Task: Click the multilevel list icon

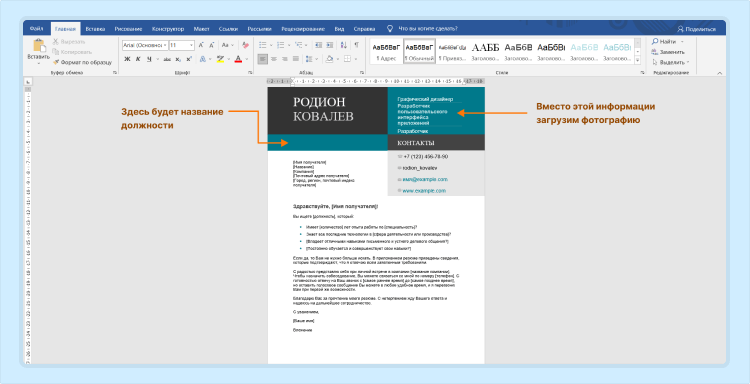Action: tap(298, 45)
